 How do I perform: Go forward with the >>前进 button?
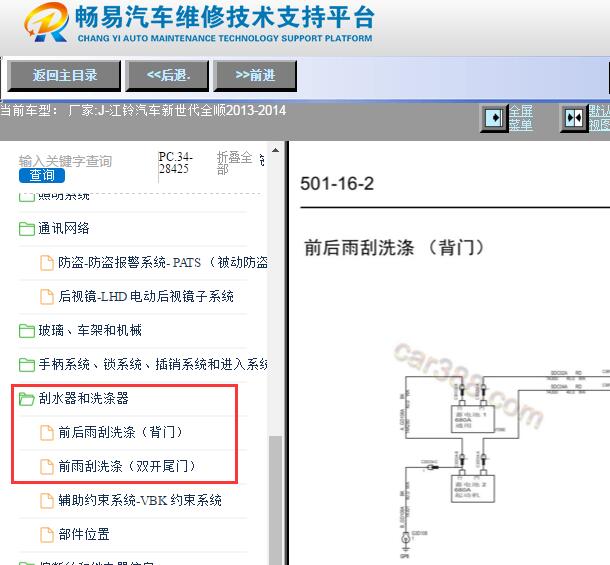coord(255,75)
